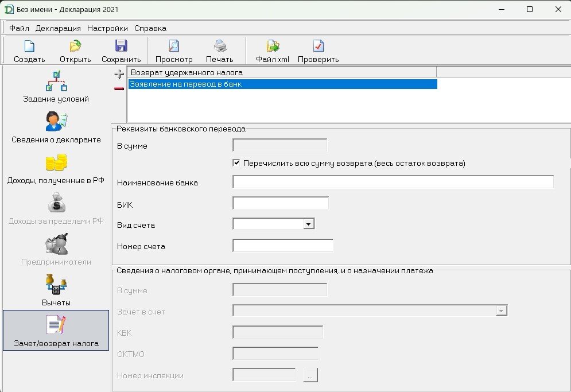The image size is (571, 392).
Task: Select the Зачет/возврат налога section
Action: 56,330
